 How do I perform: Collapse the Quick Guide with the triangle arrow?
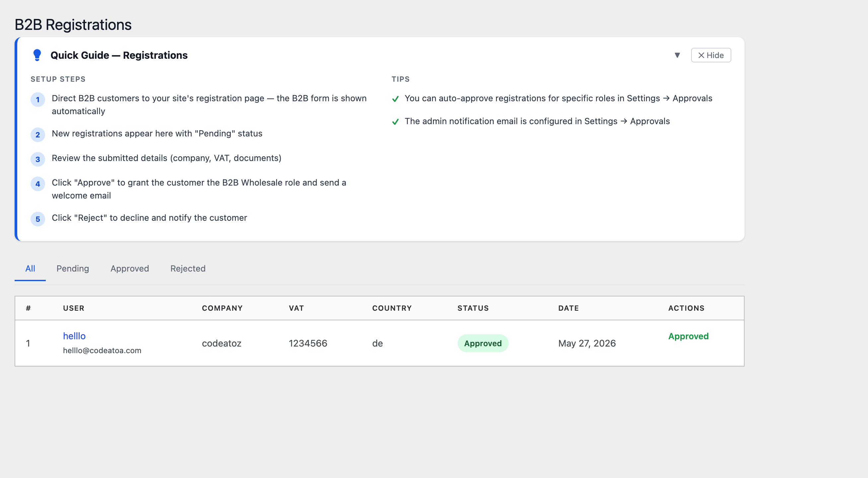click(677, 55)
